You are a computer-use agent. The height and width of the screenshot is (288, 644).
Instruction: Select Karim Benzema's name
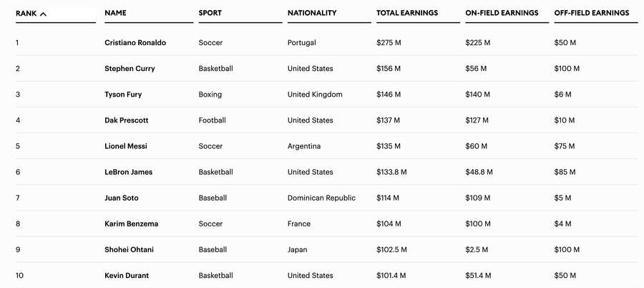(131, 224)
